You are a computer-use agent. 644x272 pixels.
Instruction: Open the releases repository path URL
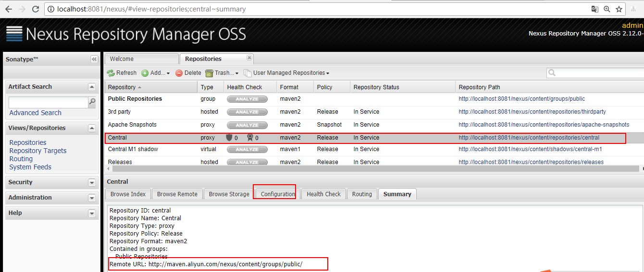pyautogui.click(x=531, y=162)
